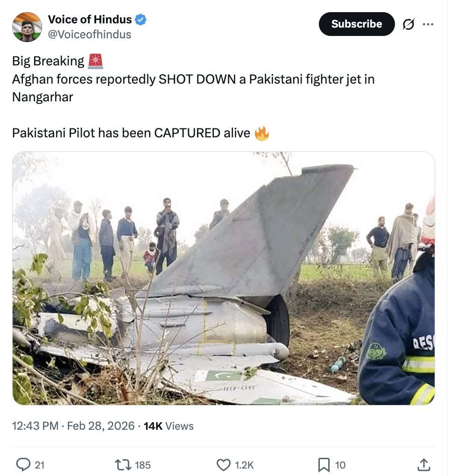This screenshot has width=451, height=476.
Task: Click the repost count 185
Action: coord(142,465)
